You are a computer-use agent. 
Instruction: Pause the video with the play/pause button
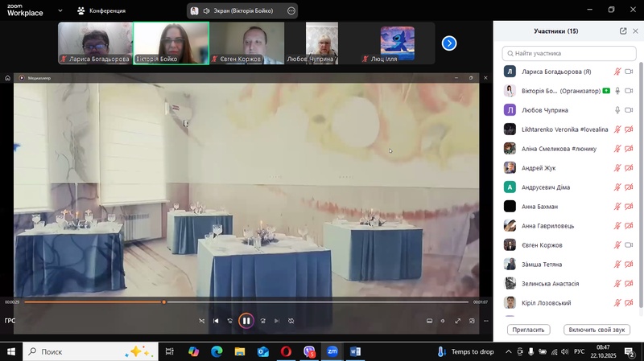point(246,321)
